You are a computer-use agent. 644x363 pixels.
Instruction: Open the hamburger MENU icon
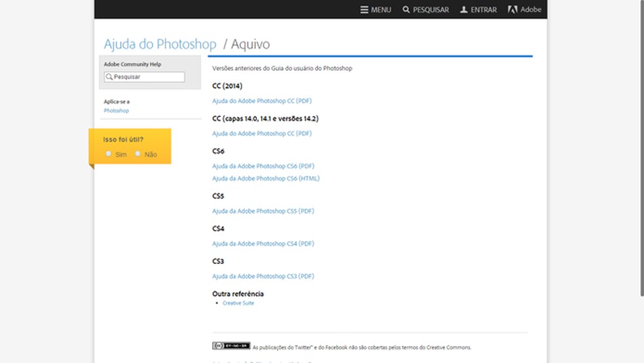click(364, 9)
